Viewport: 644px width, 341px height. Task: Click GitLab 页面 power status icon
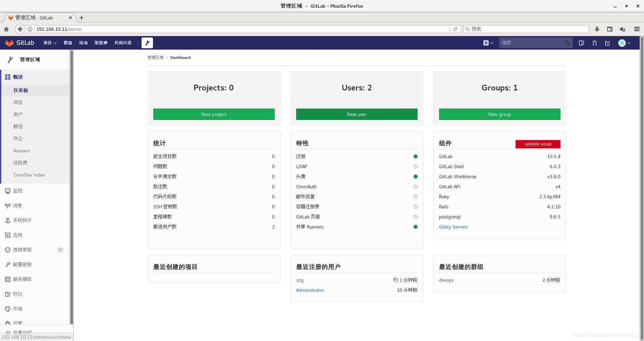[415, 217]
